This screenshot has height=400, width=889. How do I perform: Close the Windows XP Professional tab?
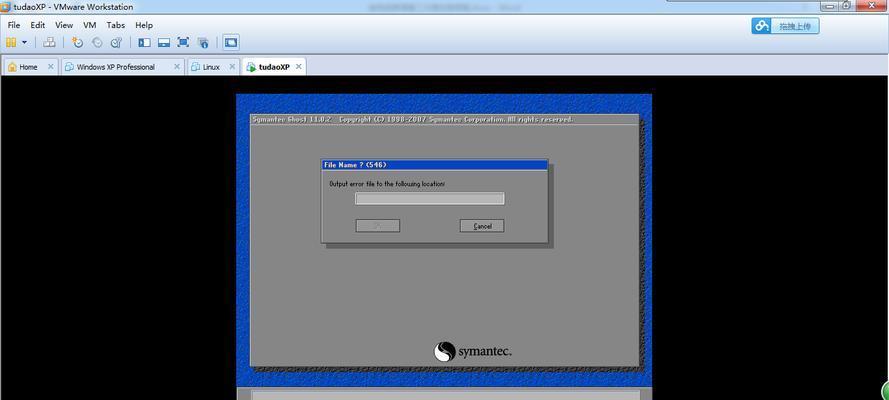pos(177,67)
